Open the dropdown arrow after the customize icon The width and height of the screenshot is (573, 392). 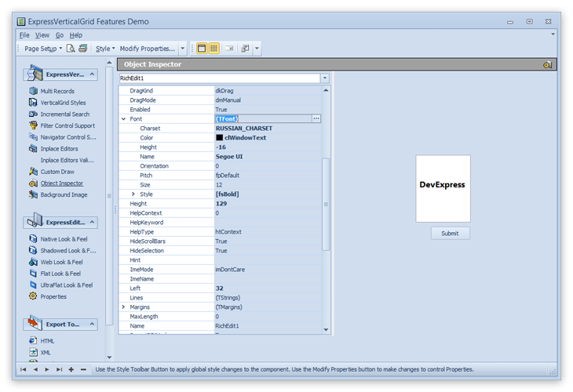[x=257, y=48]
